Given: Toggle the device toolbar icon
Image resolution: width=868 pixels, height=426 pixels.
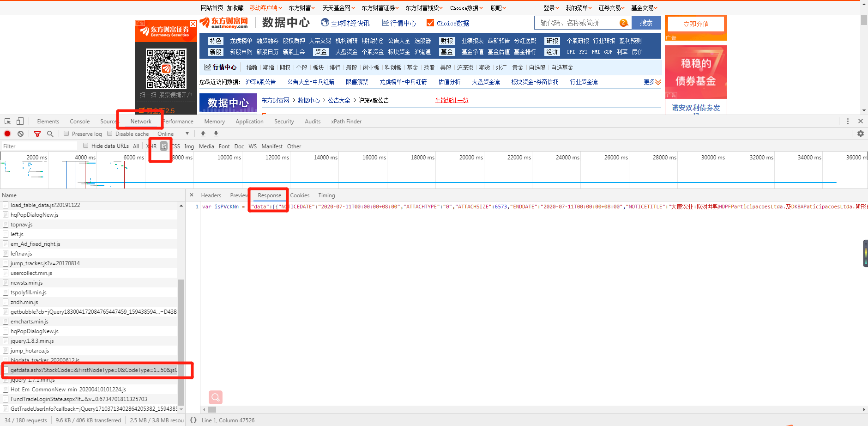Looking at the screenshot, I should click(x=20, y=121).
